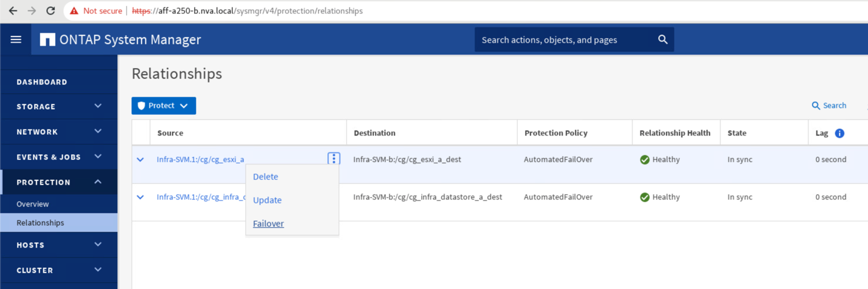
Task: Expand the cg_esxi_a relationship row
Action: click(140, 160)
